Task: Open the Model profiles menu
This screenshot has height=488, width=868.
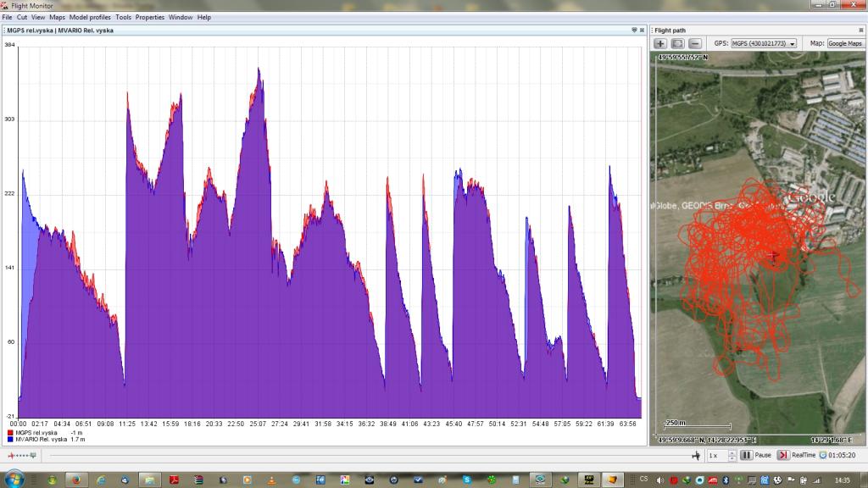Action: (90, 17)
